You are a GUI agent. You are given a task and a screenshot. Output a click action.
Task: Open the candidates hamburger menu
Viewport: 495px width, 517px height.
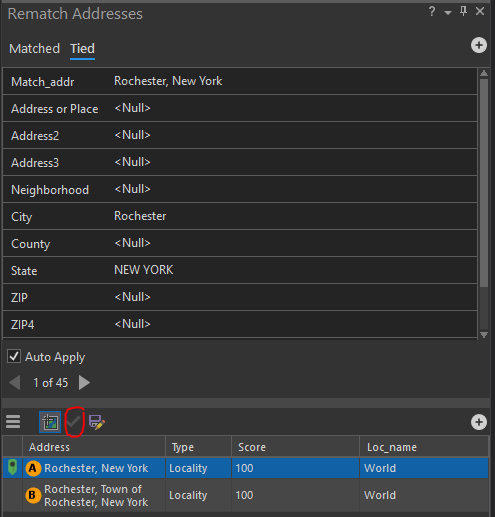[x=13, y=422]
